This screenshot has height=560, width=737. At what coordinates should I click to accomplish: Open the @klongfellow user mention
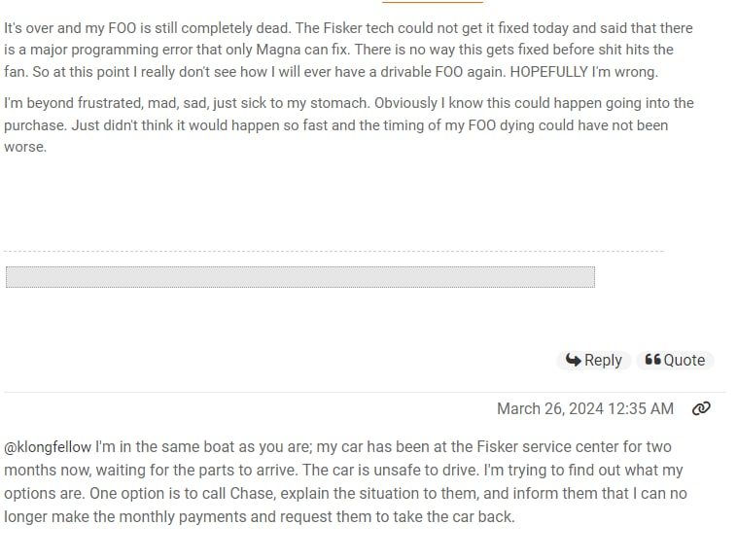pos(48,447)
